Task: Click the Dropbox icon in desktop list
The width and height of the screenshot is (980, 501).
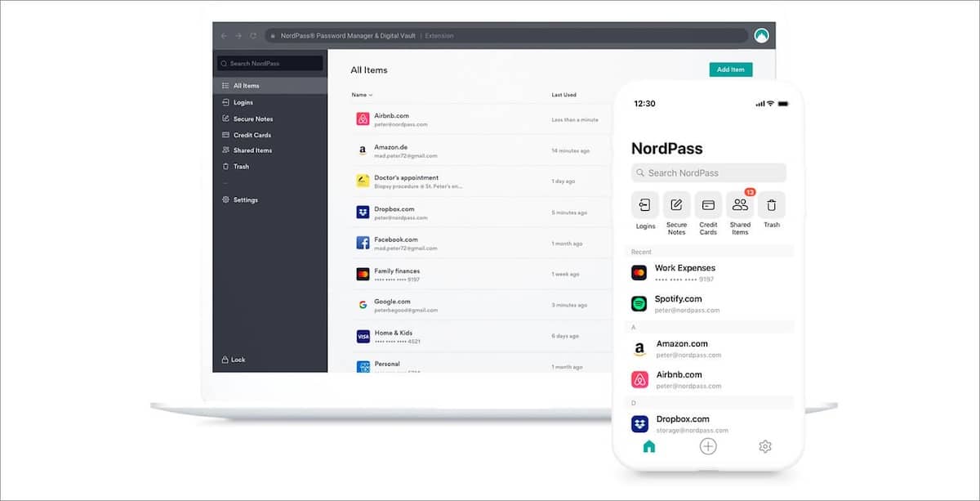Action: tap(363, 212)
